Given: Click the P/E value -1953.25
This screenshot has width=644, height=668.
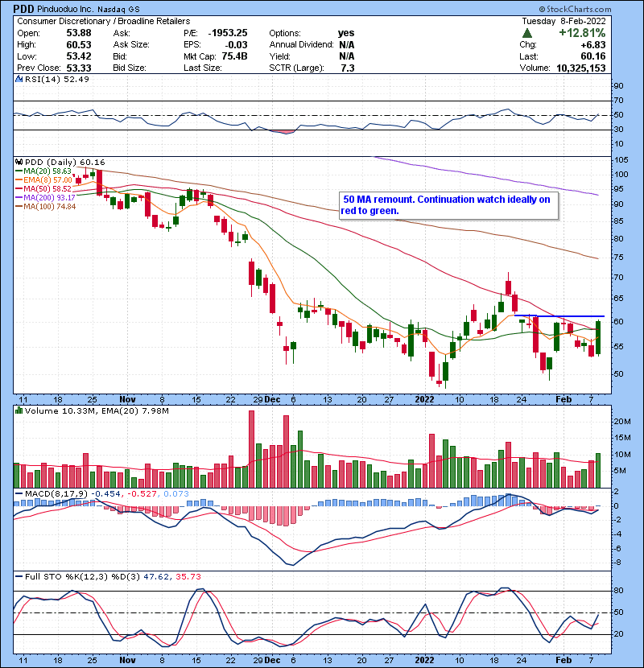Looking at the screenshot, I should 228,33.
